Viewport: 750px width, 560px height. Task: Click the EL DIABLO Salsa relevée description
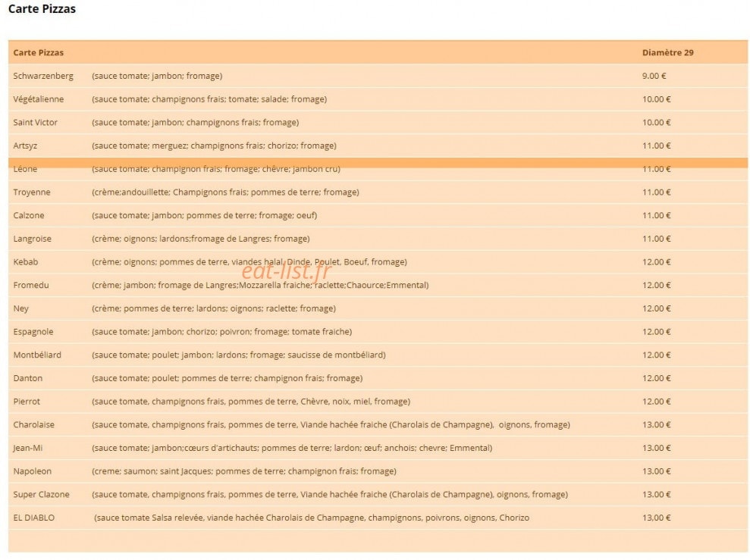pyautogui.click(x=312, y=518)
